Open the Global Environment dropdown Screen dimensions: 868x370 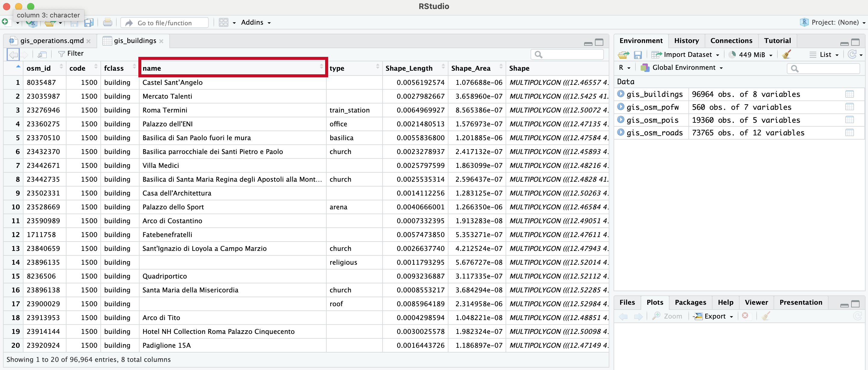click(x=683, y=67)
